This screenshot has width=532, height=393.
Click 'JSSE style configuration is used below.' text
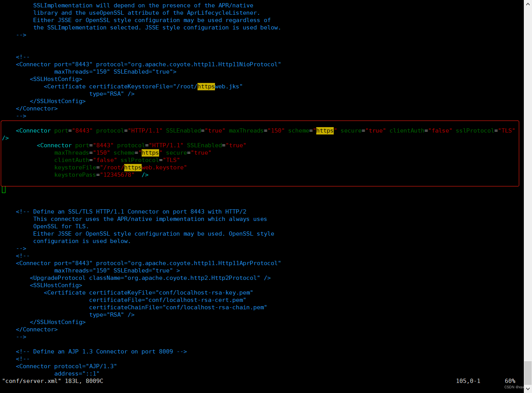click(213, 28)
